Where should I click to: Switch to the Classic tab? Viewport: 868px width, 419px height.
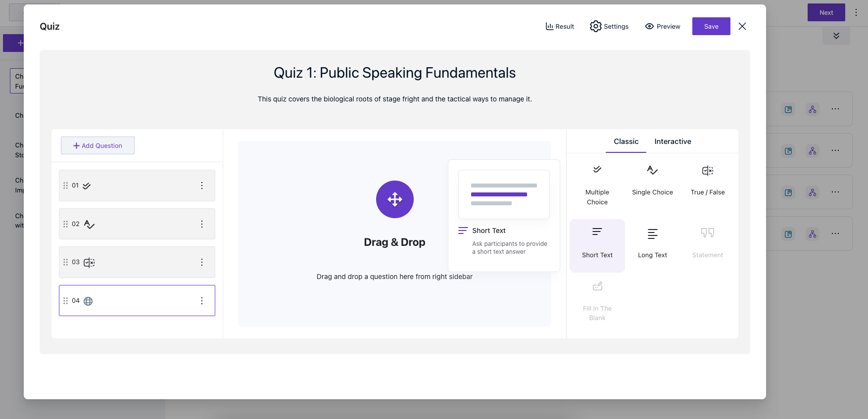(x=626, y=141)
